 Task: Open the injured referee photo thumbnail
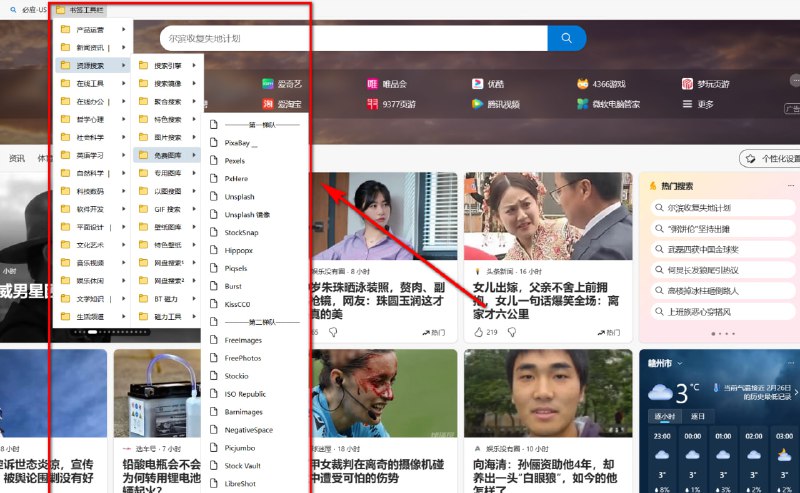coord(384,393)
